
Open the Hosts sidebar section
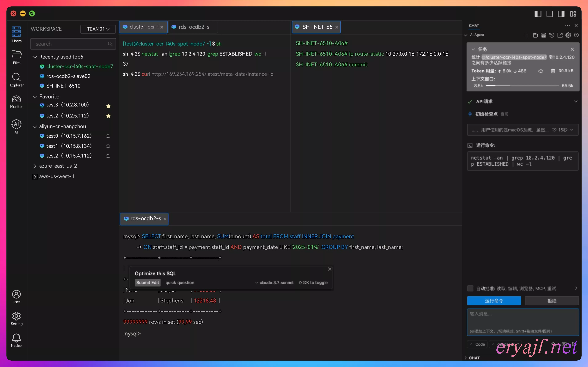17,35
